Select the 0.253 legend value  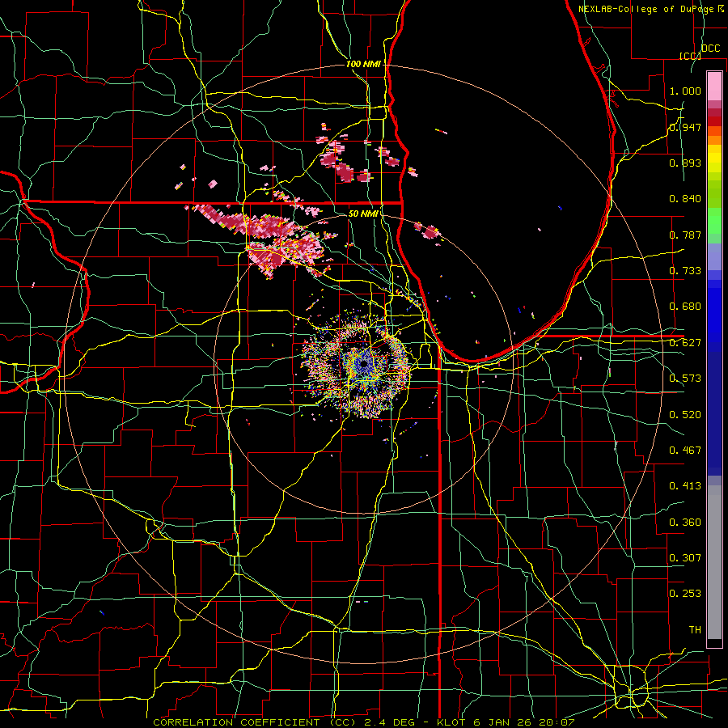pos(685,594)
